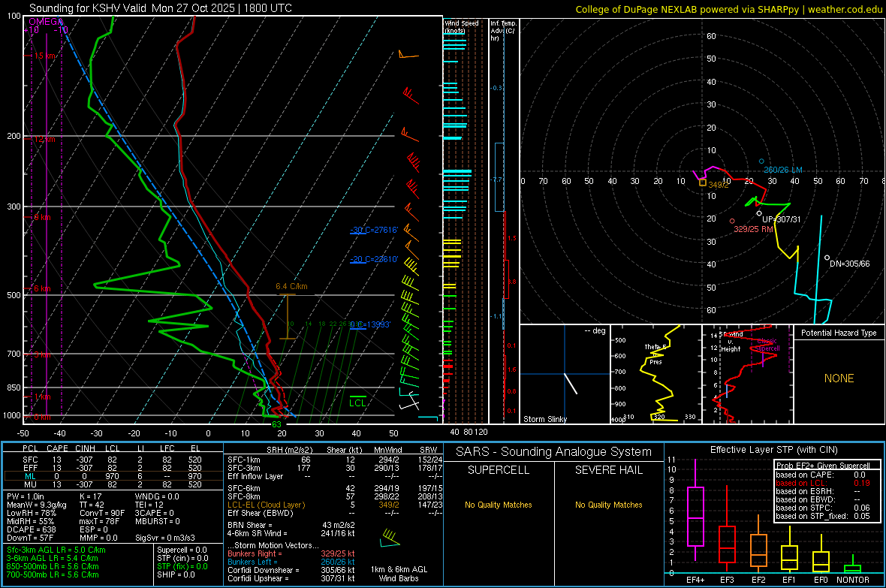Select the 'MU' parcel row
The height and width of the screenshot is (588, 886).
coord(112,484)
